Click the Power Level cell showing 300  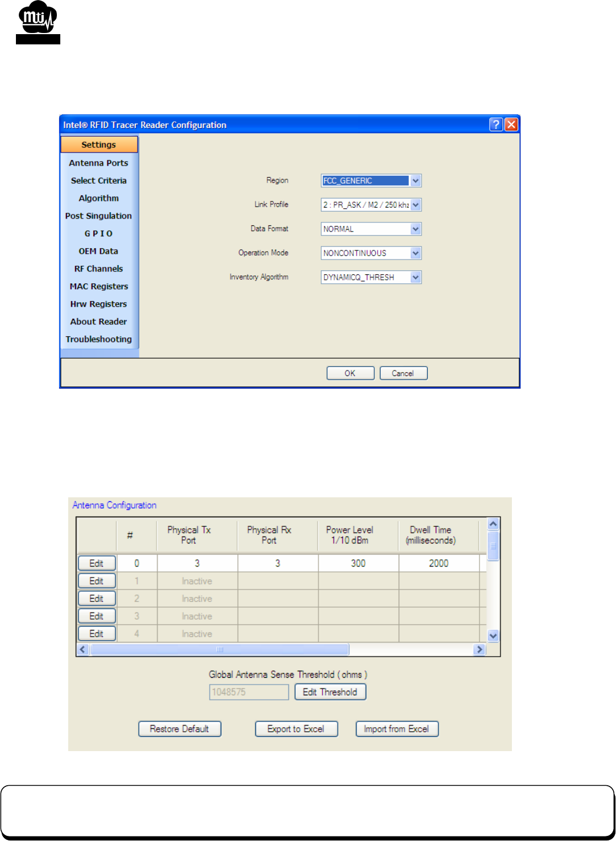coord(358,563)
